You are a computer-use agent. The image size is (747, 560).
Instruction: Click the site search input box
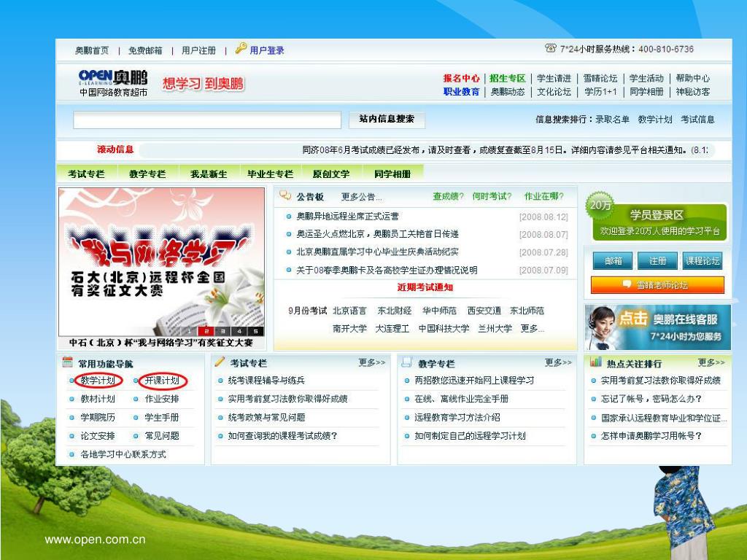(x=207, y=120)
